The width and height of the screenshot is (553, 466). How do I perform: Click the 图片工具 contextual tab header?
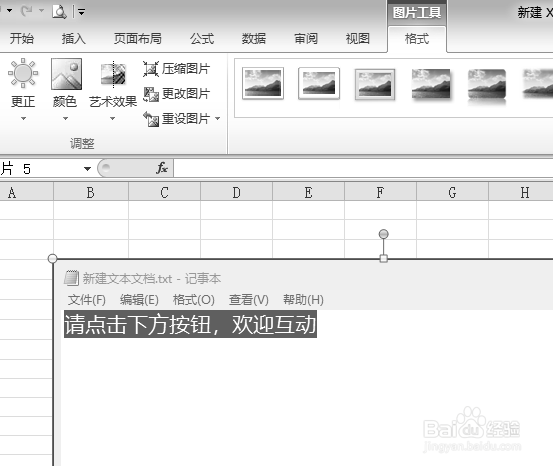pos(417,13)
